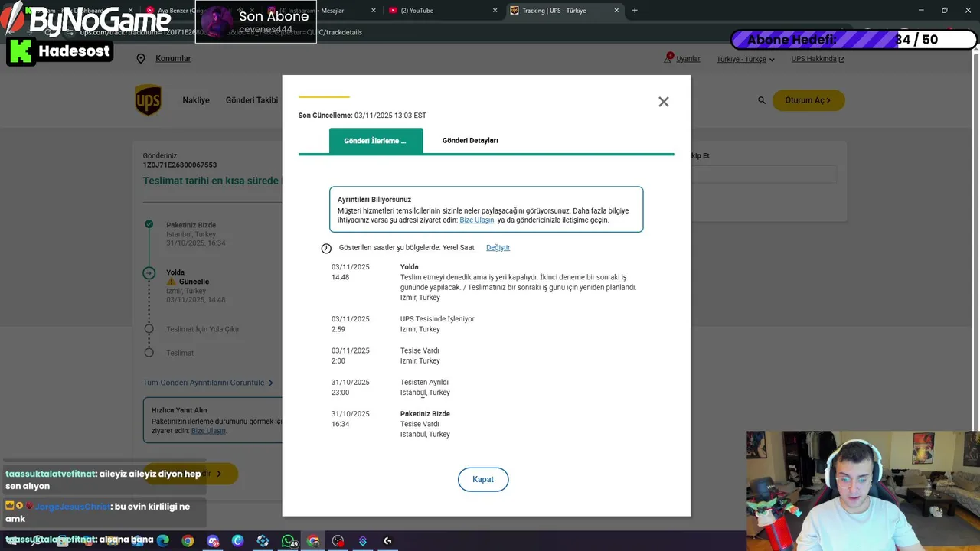The height and width of the screenshot is (551, 980).
Task: Open Logitech G HUB from the taskbar
Action: click(x=387, y=541)
